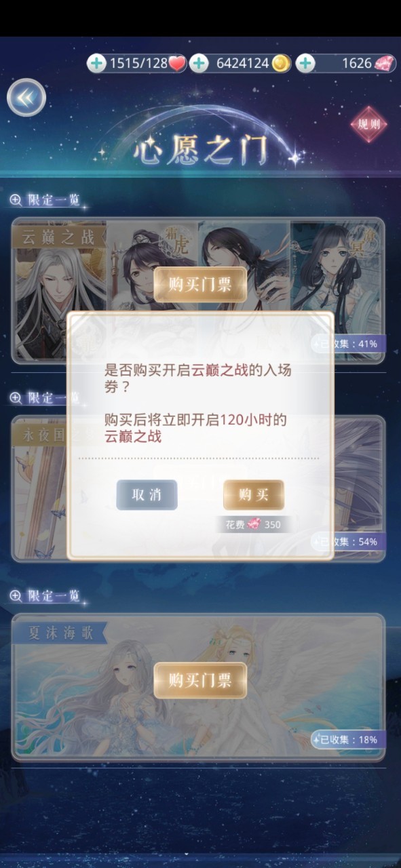Add diamonds with plus beside 1626
This screenshot has height=868, width=401.
[305, 64]
